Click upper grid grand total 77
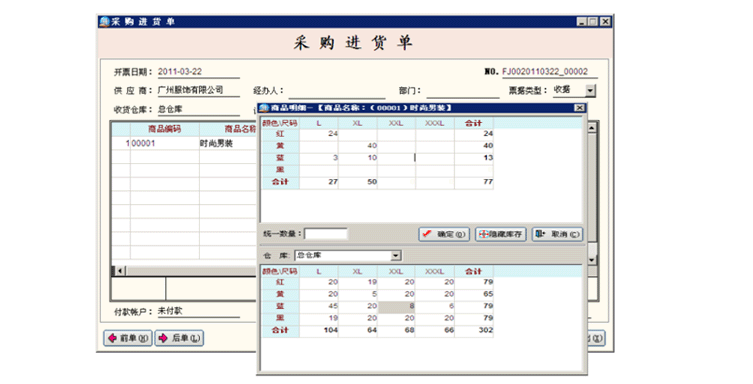 (x=474, y=182)
